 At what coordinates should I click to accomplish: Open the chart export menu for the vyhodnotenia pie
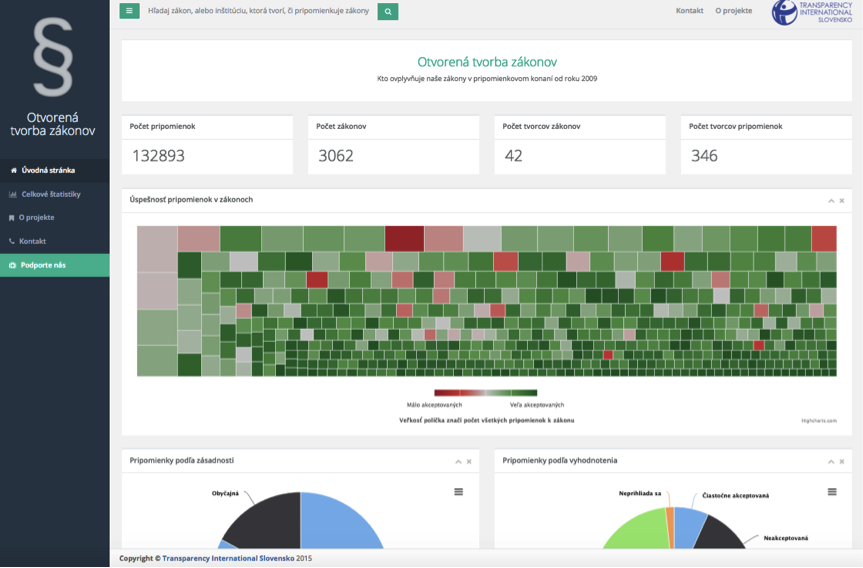point(832,491)
